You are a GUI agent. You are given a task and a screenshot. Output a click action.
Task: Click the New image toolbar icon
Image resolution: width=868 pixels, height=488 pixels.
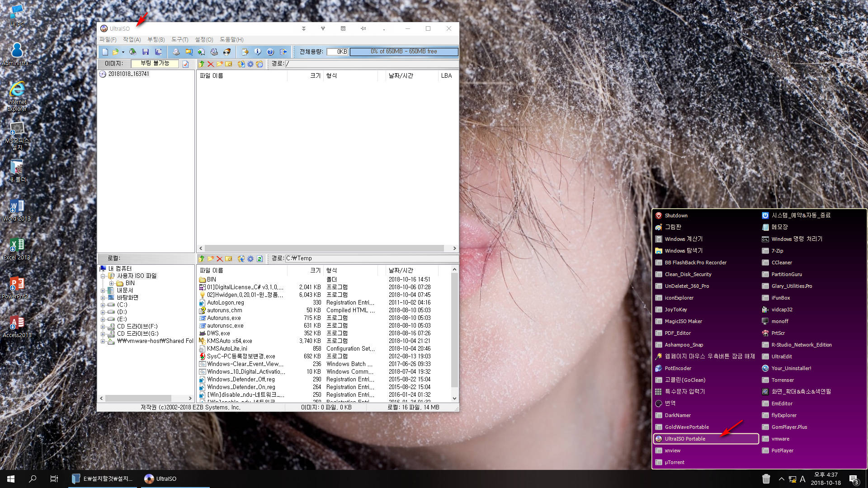pos(105,52)
